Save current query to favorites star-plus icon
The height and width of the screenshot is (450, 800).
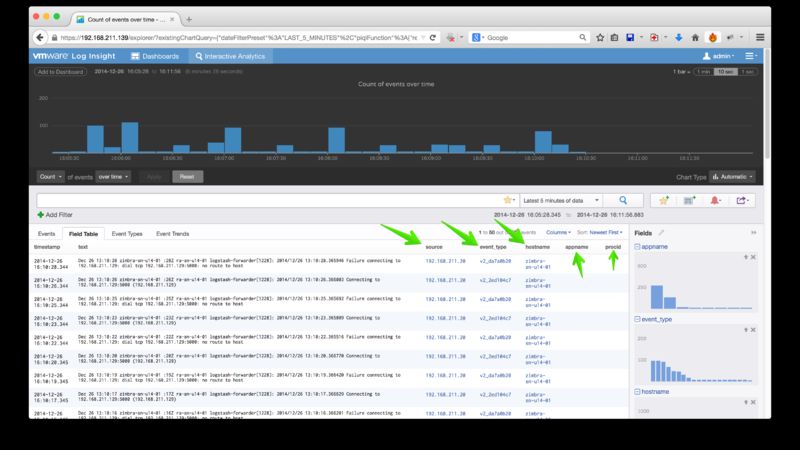[x=664, y=201]
